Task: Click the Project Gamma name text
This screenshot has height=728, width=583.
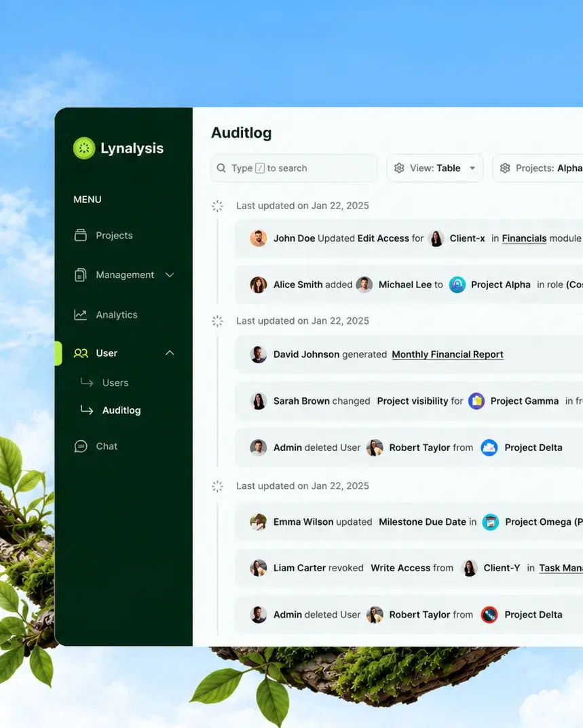Action: pyautogui.click(x=525, y=401)
